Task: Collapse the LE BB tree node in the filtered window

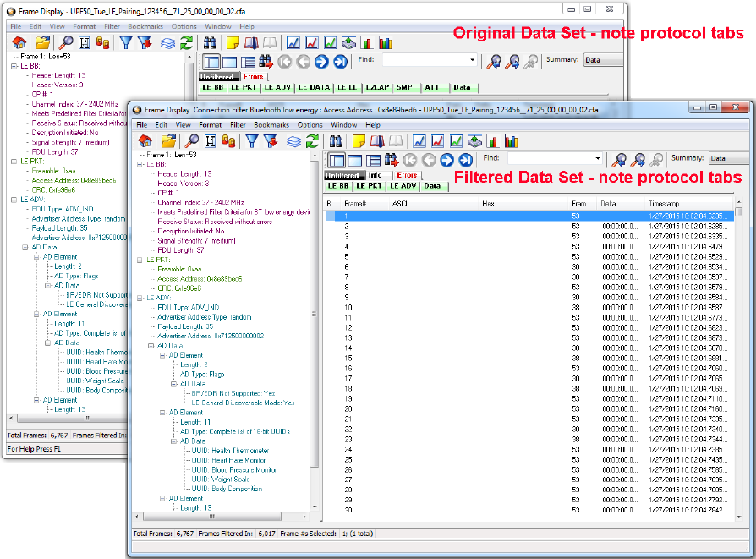Action: click(140, 164)
